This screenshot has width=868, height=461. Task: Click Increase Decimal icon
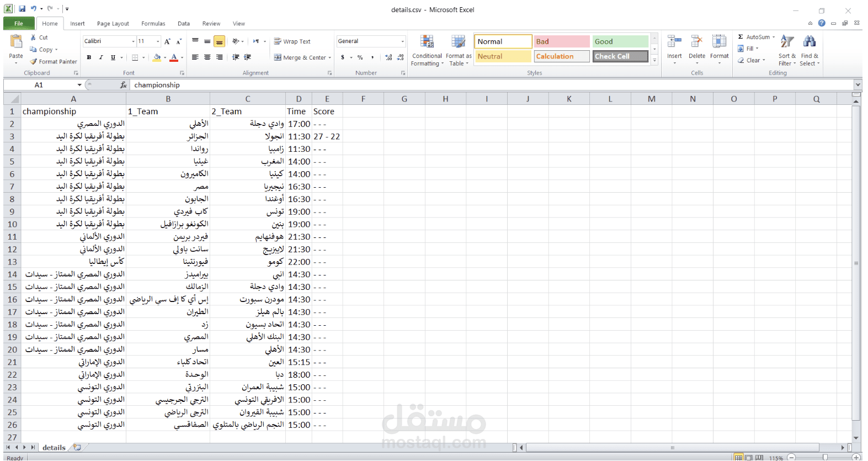(x=388, y=57)
